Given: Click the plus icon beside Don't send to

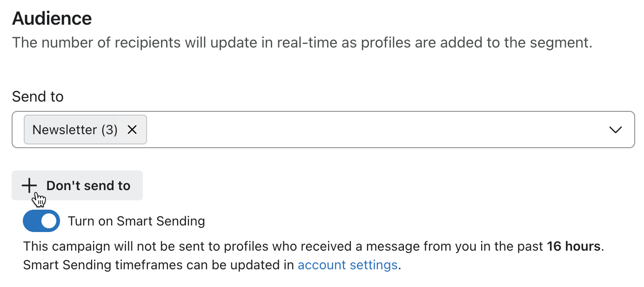Looking at the screenshot, I should click(29, 185).
